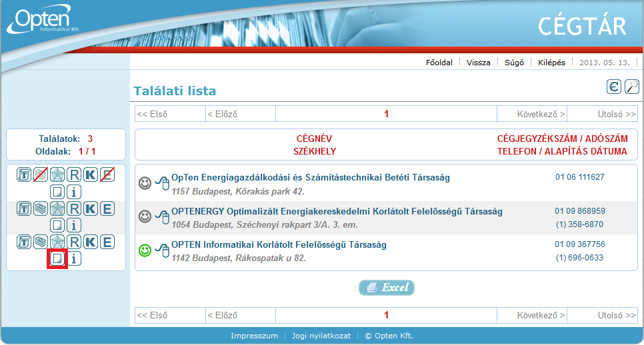Open the info 'i' icon for OPTENERGY

pos(74,225)
